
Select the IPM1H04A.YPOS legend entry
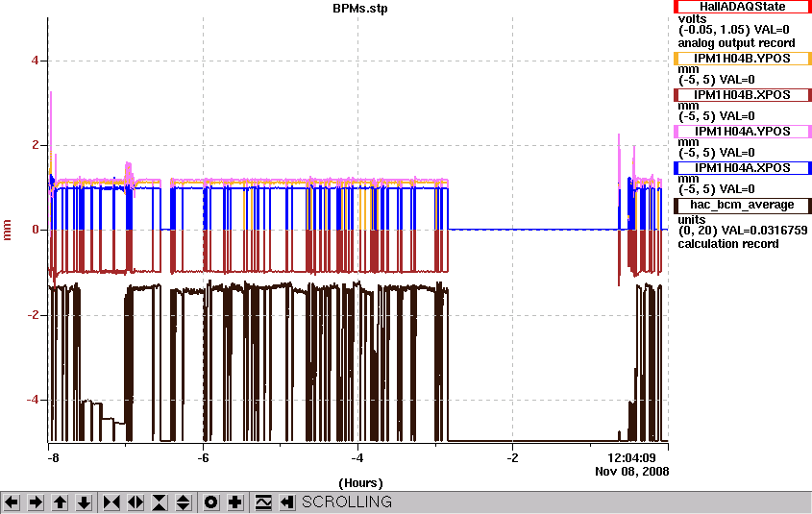[742, 132]
